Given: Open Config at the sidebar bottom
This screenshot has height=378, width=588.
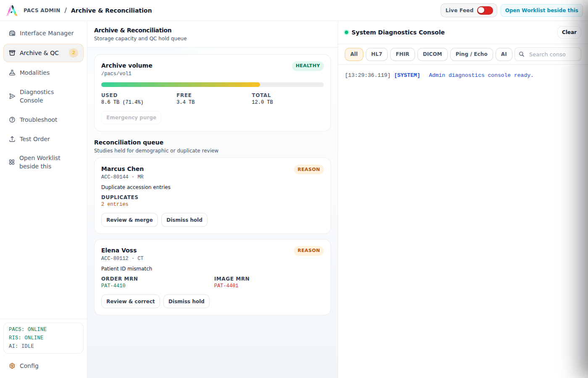Looking at the screenshot, I should [x=43, y=366].
